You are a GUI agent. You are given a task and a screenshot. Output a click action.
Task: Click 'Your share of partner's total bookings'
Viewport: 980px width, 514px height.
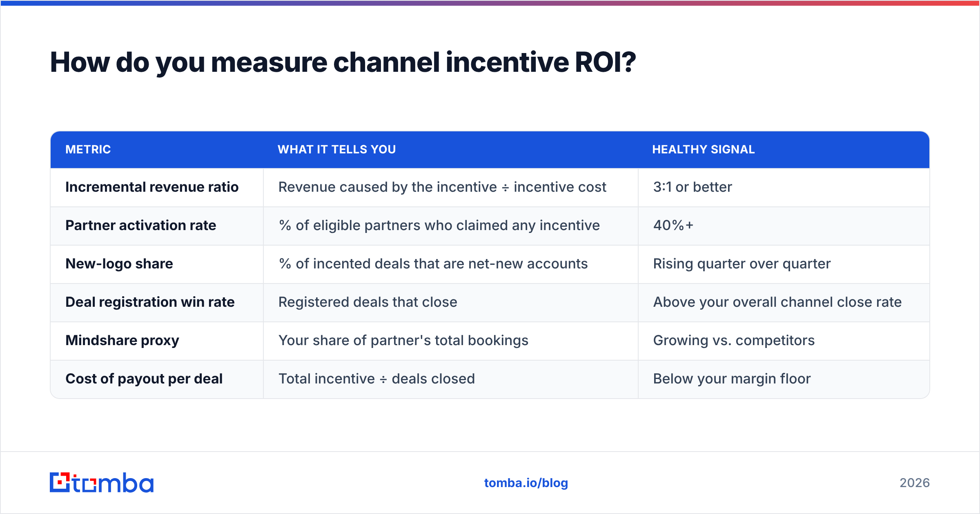pos(403,340)
